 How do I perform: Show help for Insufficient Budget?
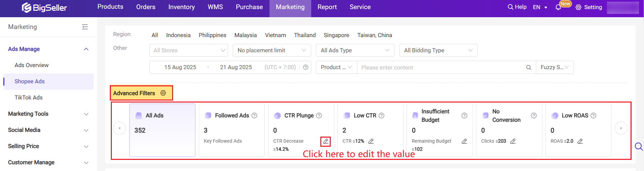(x=464, y=115)
